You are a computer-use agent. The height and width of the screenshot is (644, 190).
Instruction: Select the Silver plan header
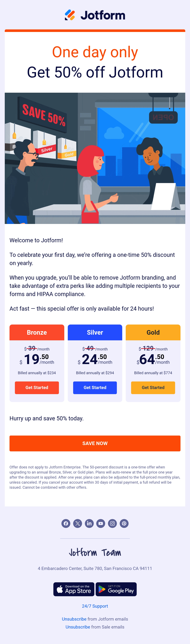[x=95, y=332]
